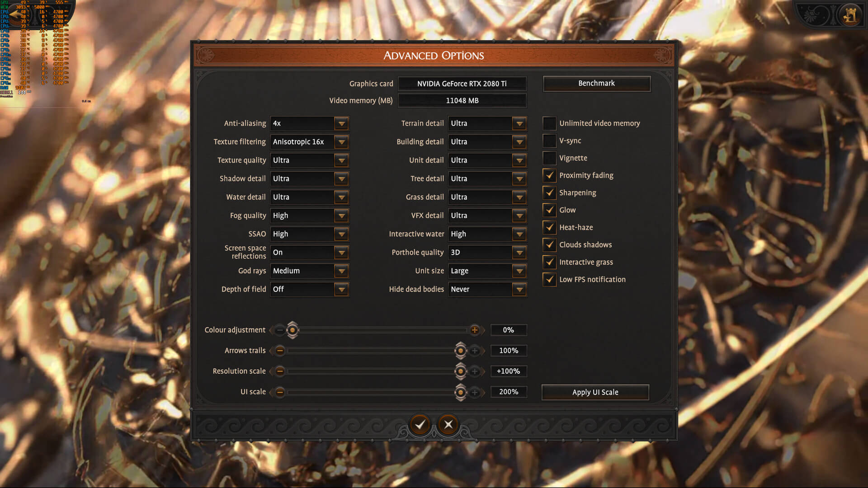
Task: Click the minus icon for Resolution scale
Action: (280, 371)
